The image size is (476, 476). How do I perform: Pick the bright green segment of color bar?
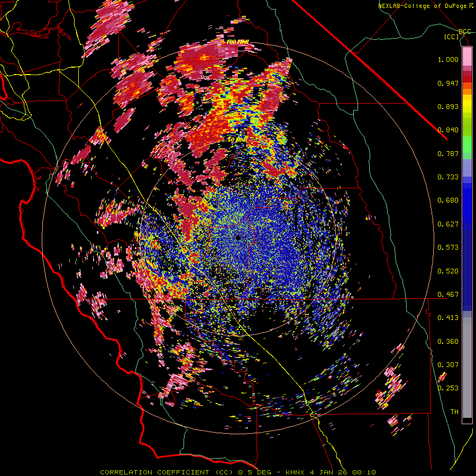coord(467,143)
